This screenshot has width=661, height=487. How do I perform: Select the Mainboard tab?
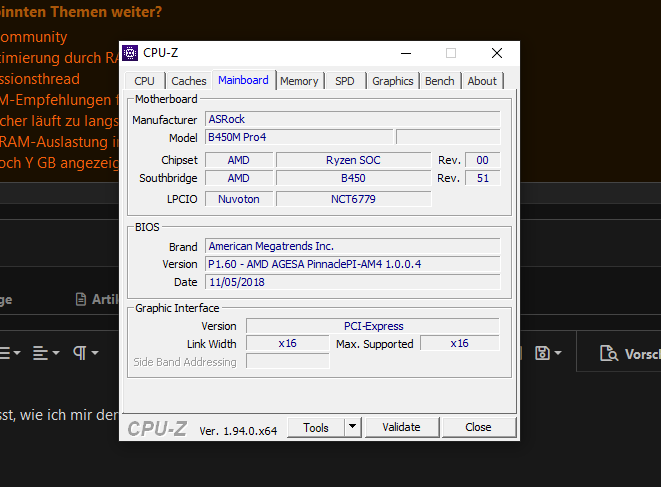tap(243, 80)
